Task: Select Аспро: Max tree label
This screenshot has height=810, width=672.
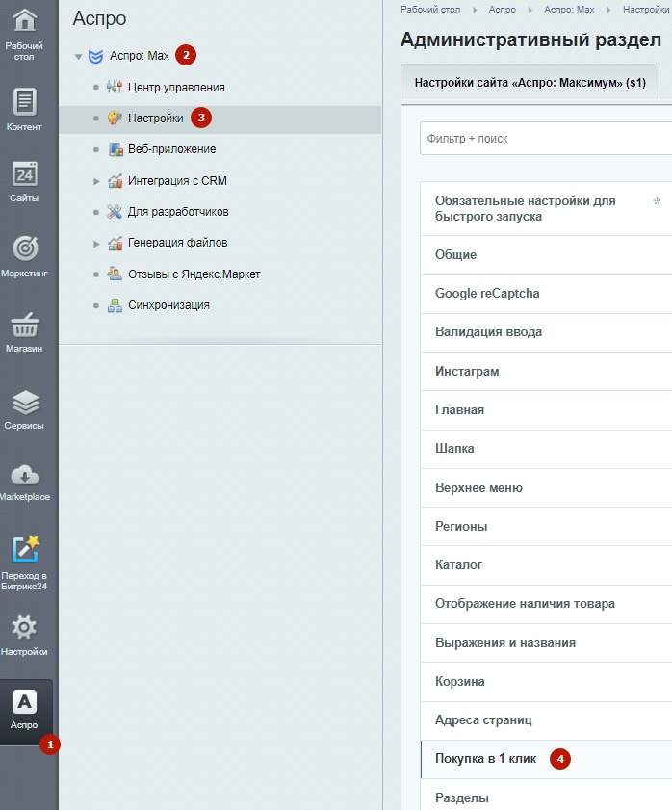Action: (140, 56)
